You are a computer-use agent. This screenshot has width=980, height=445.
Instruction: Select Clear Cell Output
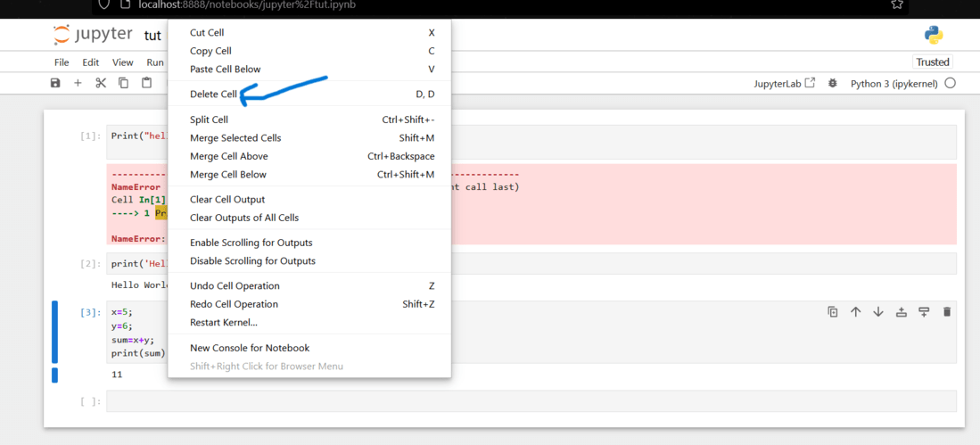point(309,200)
